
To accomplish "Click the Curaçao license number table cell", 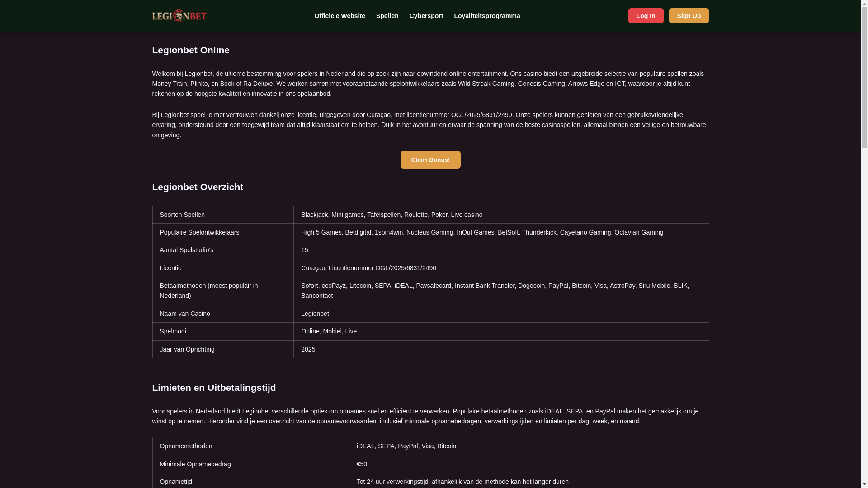I will pos(501,268).
